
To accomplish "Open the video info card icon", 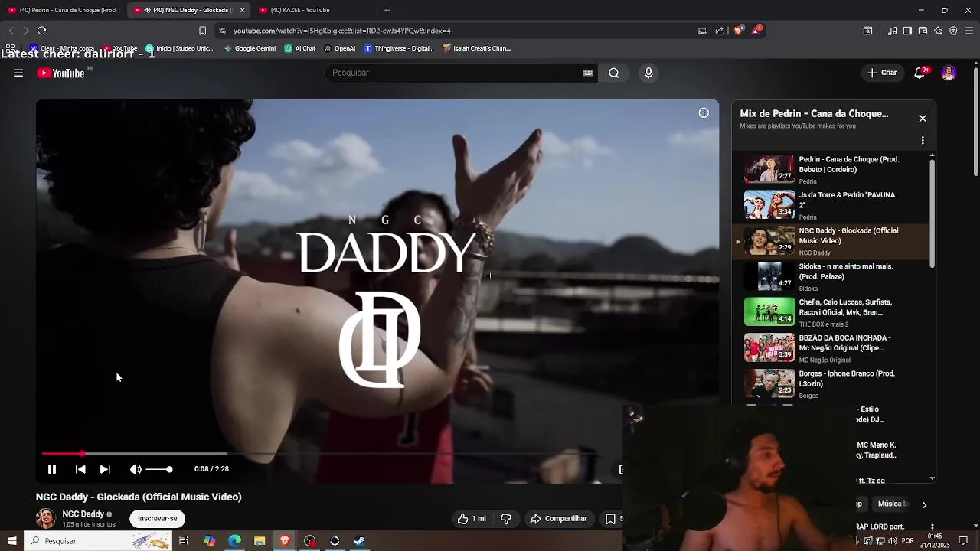I will [704, 113].
